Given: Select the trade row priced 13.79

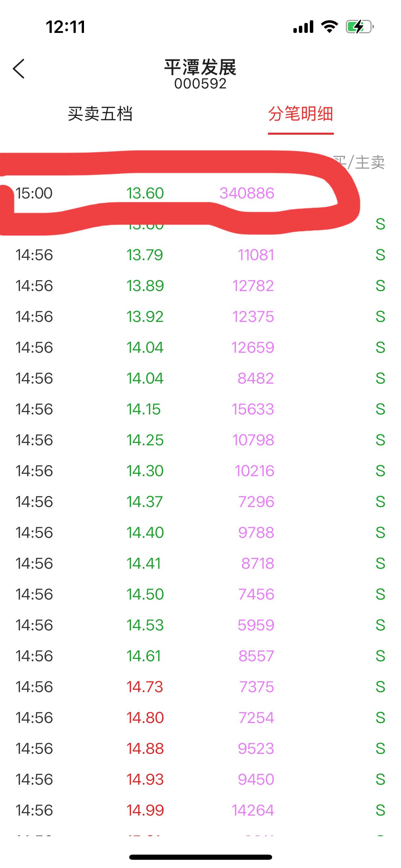Looking at the screenshot, I should tap(200, 255).
